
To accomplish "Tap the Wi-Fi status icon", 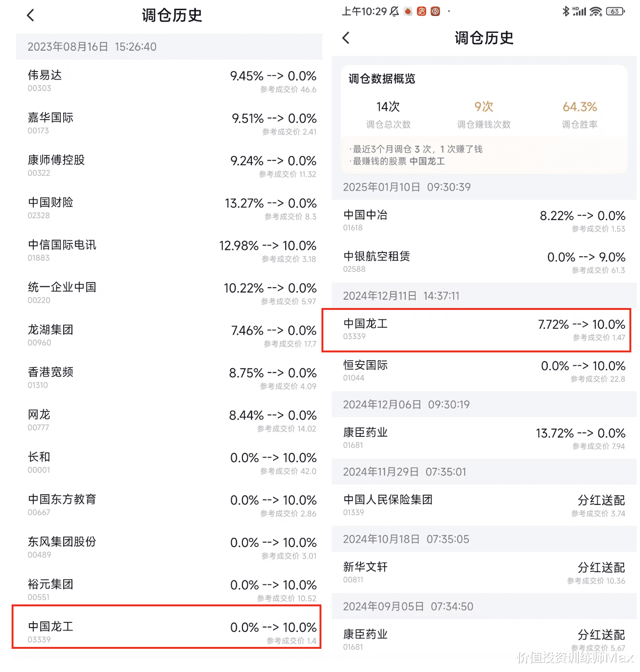I will tap(596, 11).
